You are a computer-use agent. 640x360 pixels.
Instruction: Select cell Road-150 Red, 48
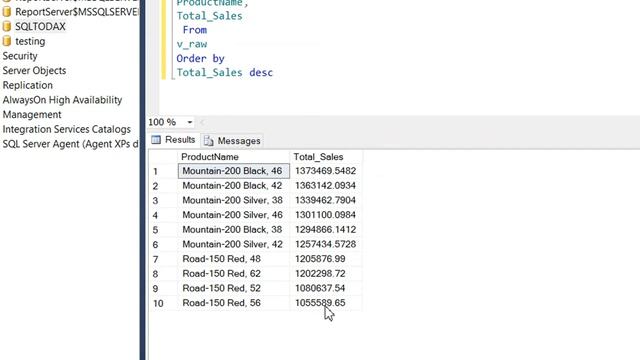pyautogui.click(x=233, y=259)
